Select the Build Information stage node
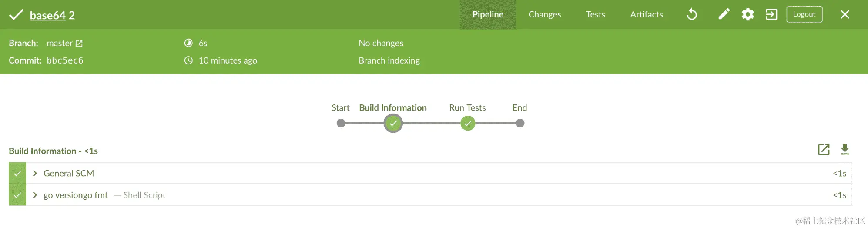Viewport: 868px width, 228px height. click(393, 124)
